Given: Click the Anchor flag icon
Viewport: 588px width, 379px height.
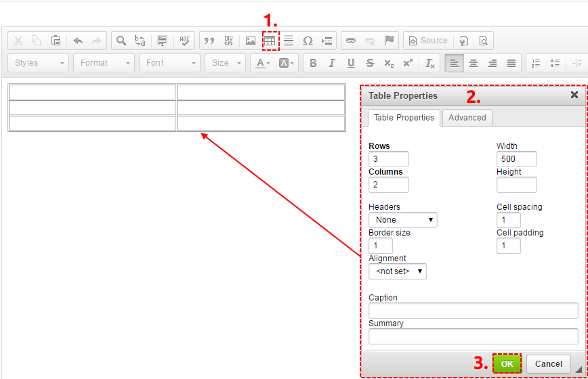Looking at the screenshot, I should tap(390, 40).
